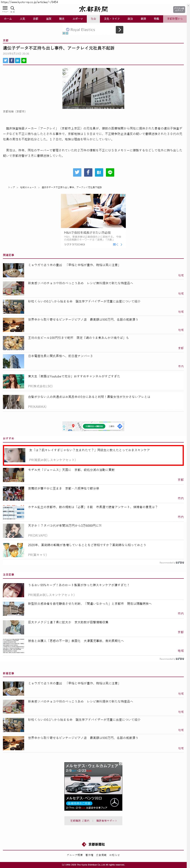The height and width of the screenshot is (868, 190).
Task: Open the 滋賀 navigation tab
Action: point(49,19)
